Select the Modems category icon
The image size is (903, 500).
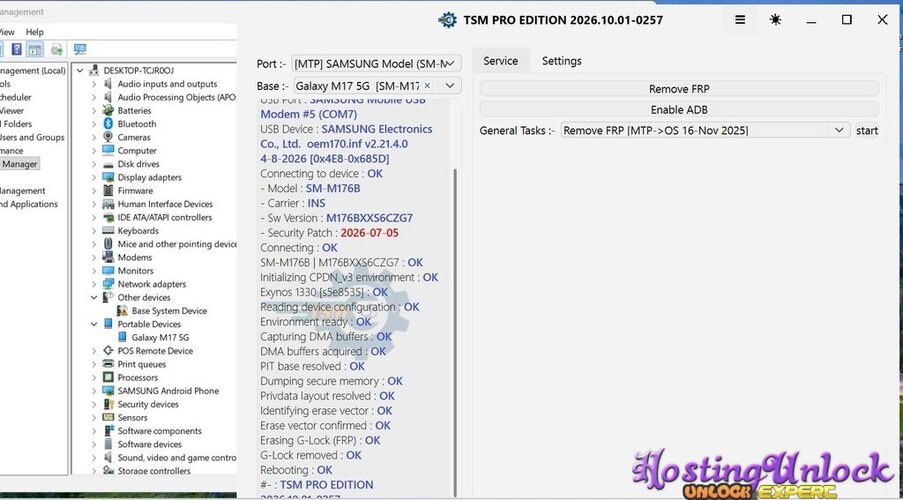click(x=108, y=257)
